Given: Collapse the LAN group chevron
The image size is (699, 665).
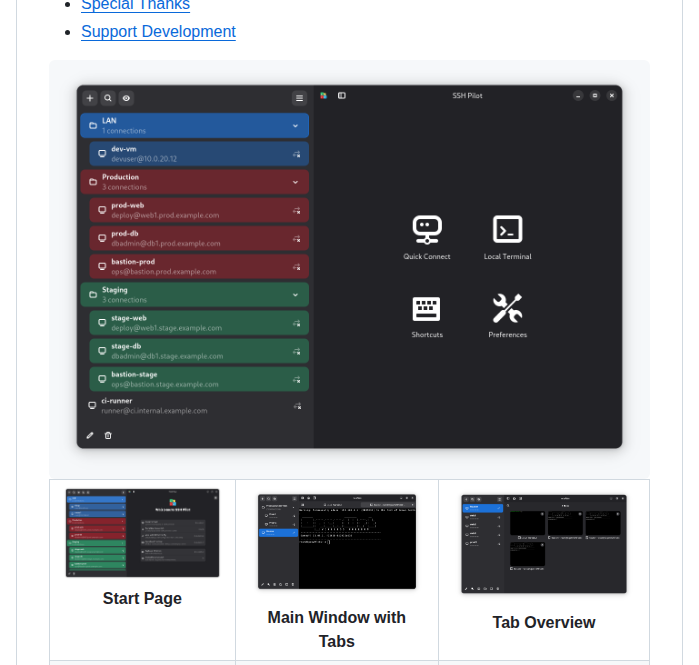Looking at the screenshot, I should [x=295, y=126].
